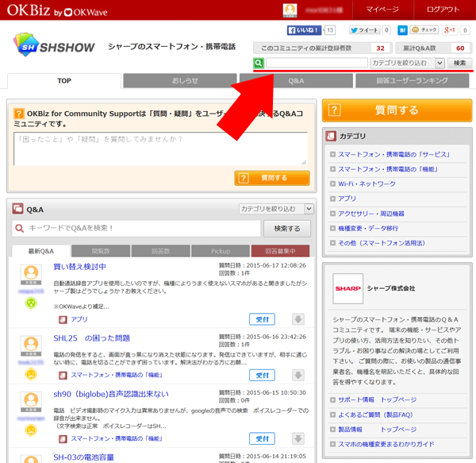Click the Google +1 button

click(x=449, y=30)
